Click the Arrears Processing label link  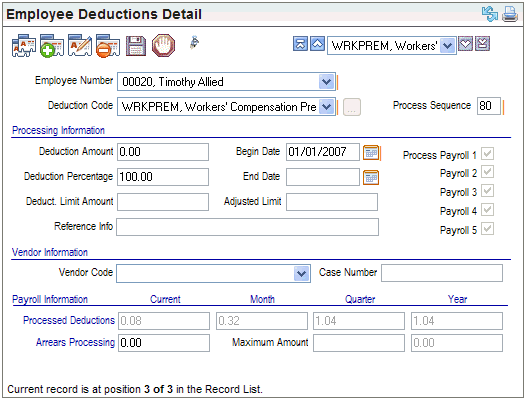coord(75,342)
